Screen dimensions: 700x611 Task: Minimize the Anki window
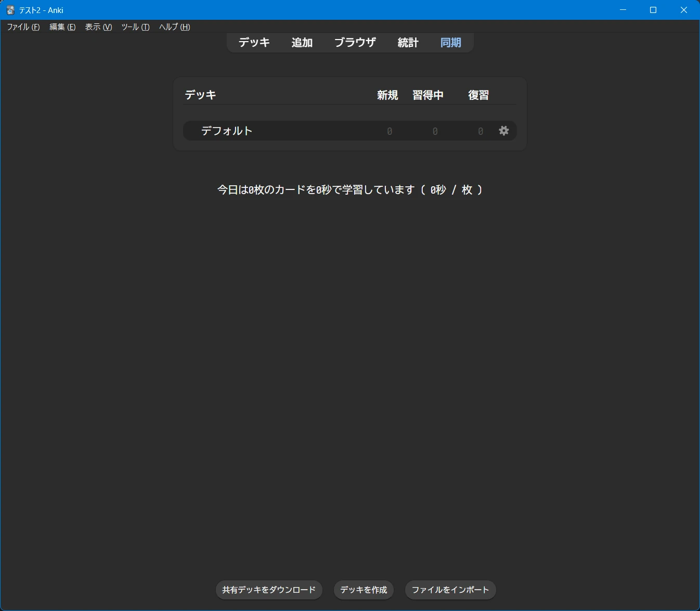(623, 10)
